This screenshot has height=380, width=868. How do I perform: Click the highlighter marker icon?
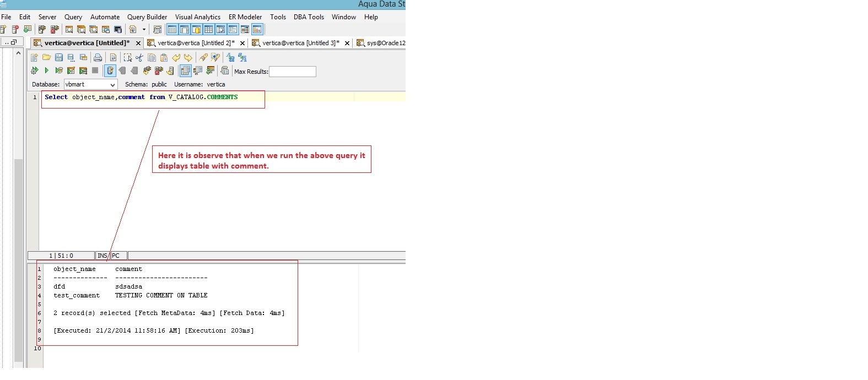(x=203, y=57)
